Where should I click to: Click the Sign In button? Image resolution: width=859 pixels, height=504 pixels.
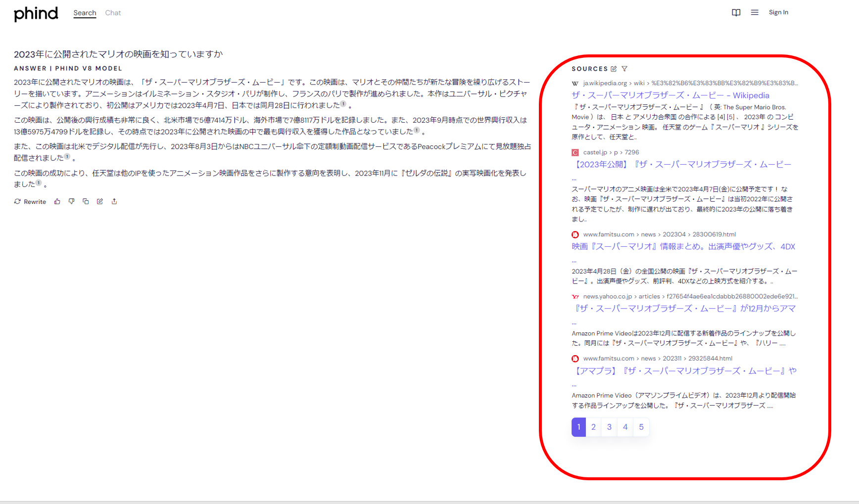[x=778, y=12]
